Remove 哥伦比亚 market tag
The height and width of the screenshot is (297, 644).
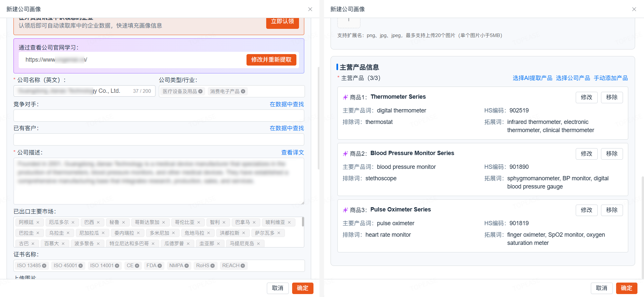pyautogui.click(x=199, y=222)
